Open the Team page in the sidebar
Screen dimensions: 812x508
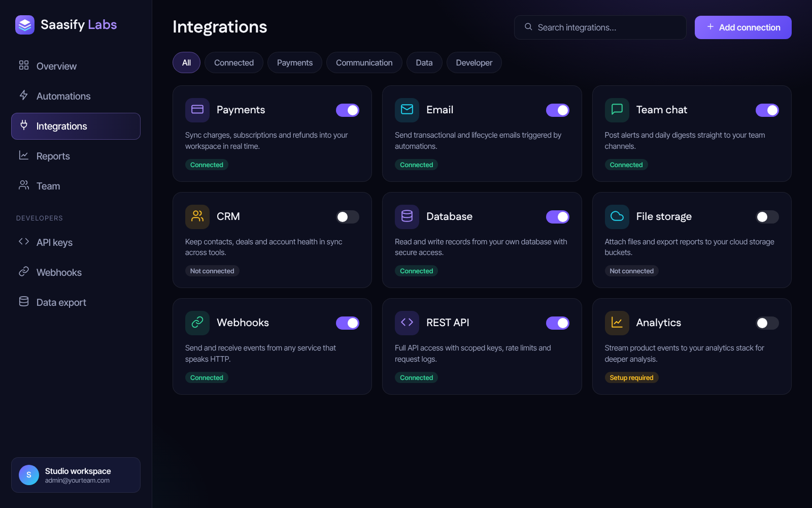76,186
